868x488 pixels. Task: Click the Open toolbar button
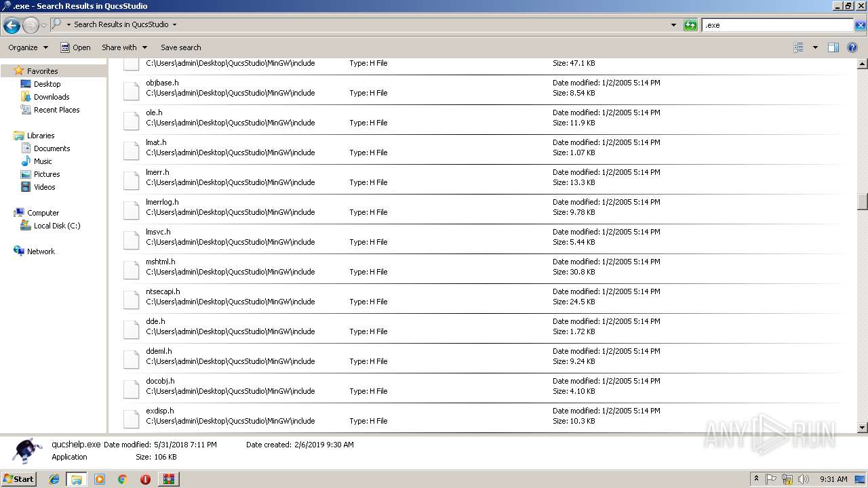75,47
